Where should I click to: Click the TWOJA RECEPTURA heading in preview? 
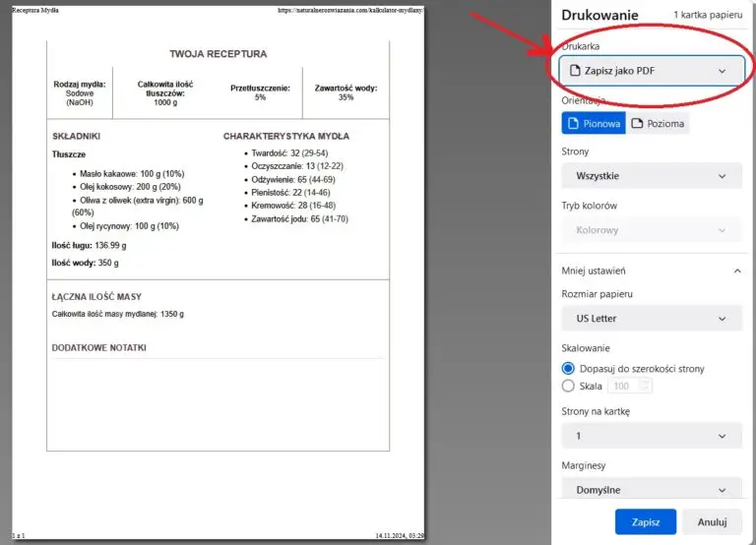(x=218, y=54)
